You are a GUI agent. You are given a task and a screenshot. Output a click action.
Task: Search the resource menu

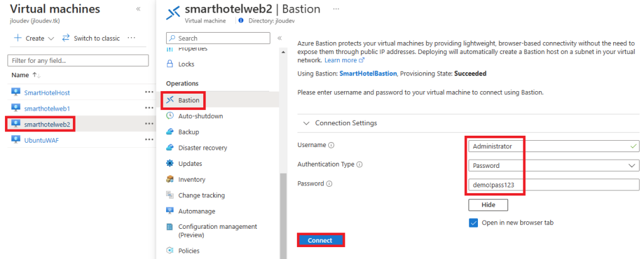(x=218, y=38)
